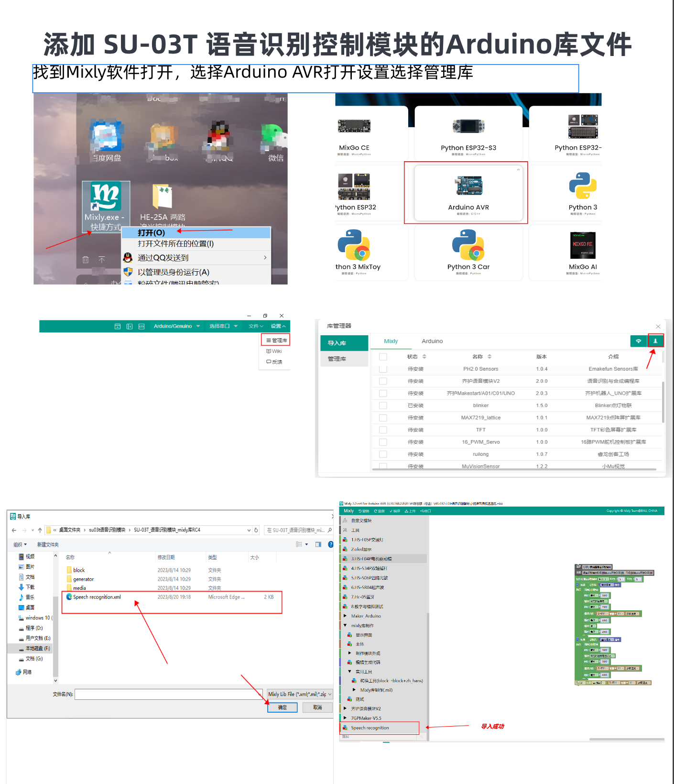Screen dimensions: 674x784
Task: Click the 反馈 feedback entry
Action: (x=274, y=362)
